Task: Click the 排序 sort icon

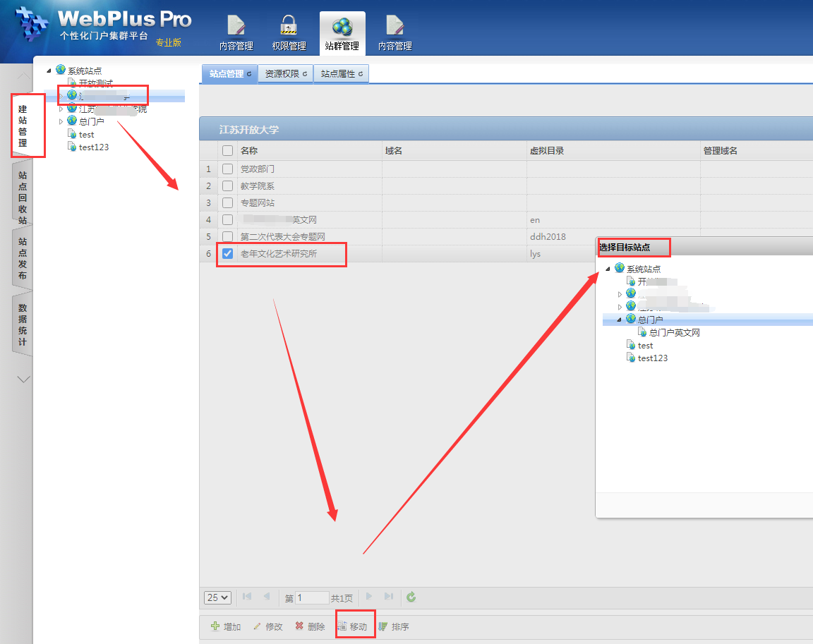Action: [383, 626]
